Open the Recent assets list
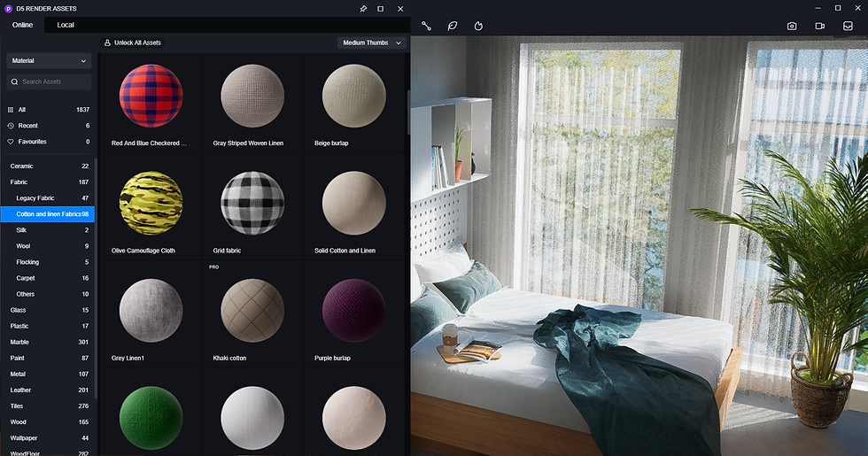The height and width of the screenshot is (456, 868). 48,126
